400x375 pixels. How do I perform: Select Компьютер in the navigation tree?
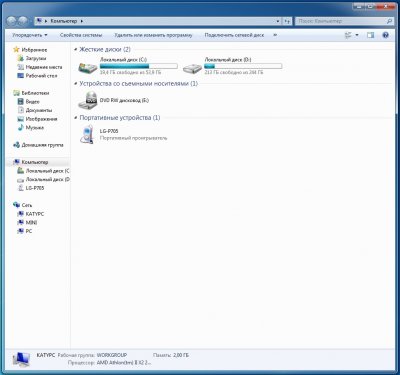coord(35,162)
